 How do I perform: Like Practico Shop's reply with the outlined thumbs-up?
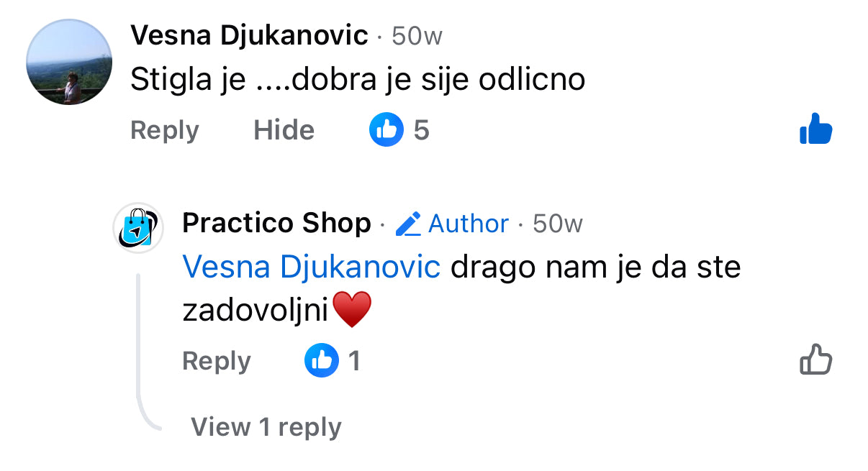click(815, 360)
